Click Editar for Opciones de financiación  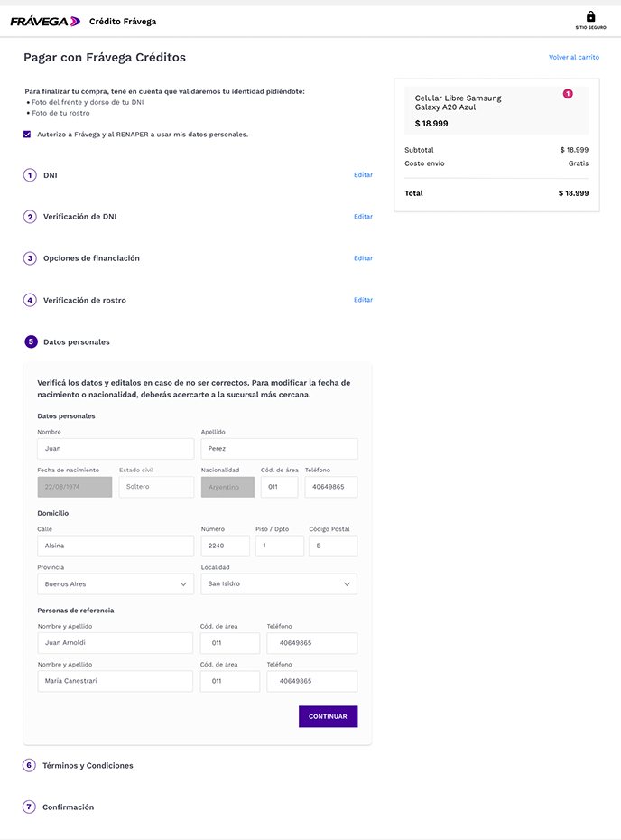(x=363, y=258)
